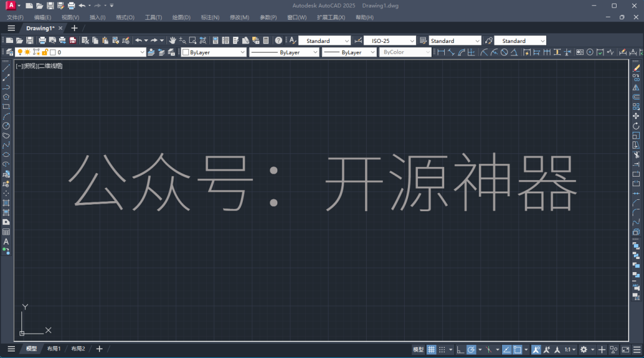644x358 pixels.
Task: Close the Drawing1 file tab
Action: pyautogui.click(x=60, y=28)
